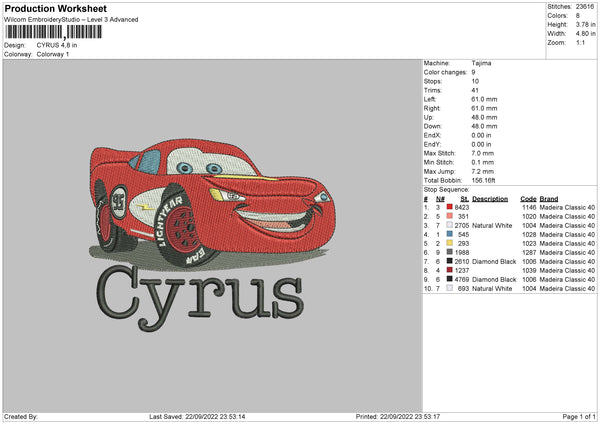Click the white swatch with 693 stitches
The height and width of the screenshot is (424, 600).
coord(450,288)
